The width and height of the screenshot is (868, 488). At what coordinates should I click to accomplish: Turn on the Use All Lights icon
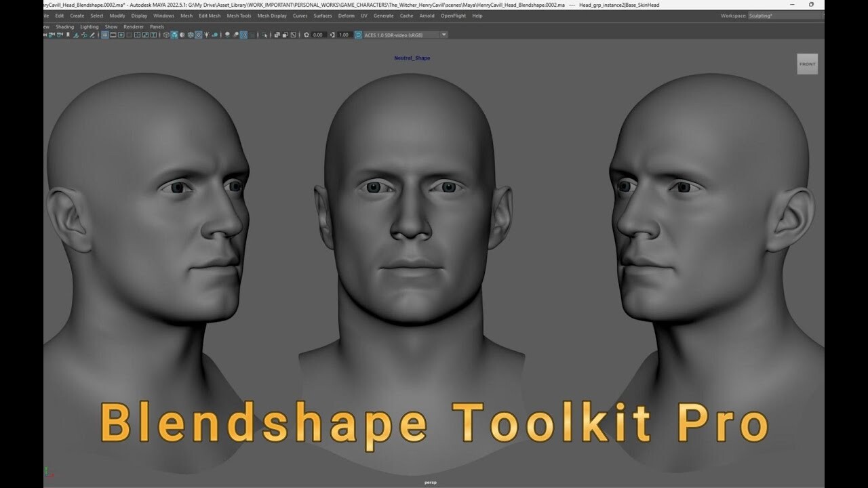click(208, 35)
